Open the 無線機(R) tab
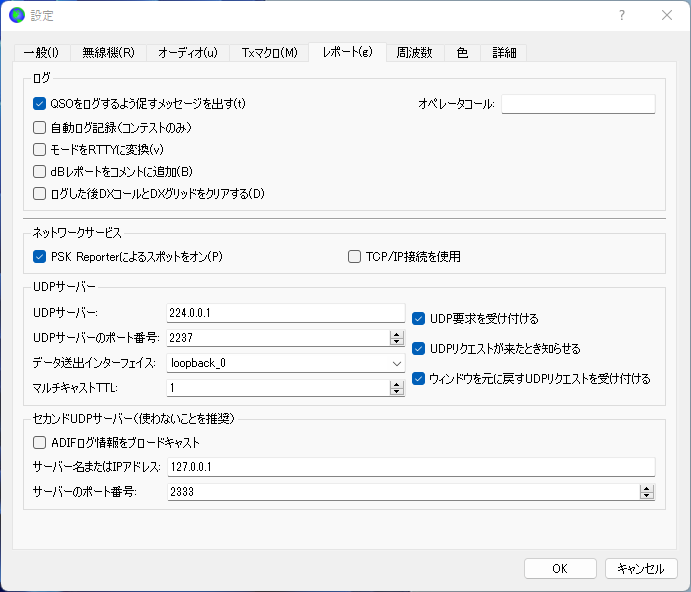Viewport: 691px width, 592px height. [108, 53]
